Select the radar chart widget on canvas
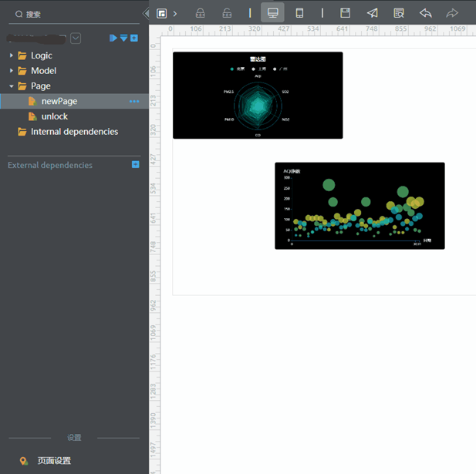The height and width of the screenshot is (474, 476). tap(258, 96)
